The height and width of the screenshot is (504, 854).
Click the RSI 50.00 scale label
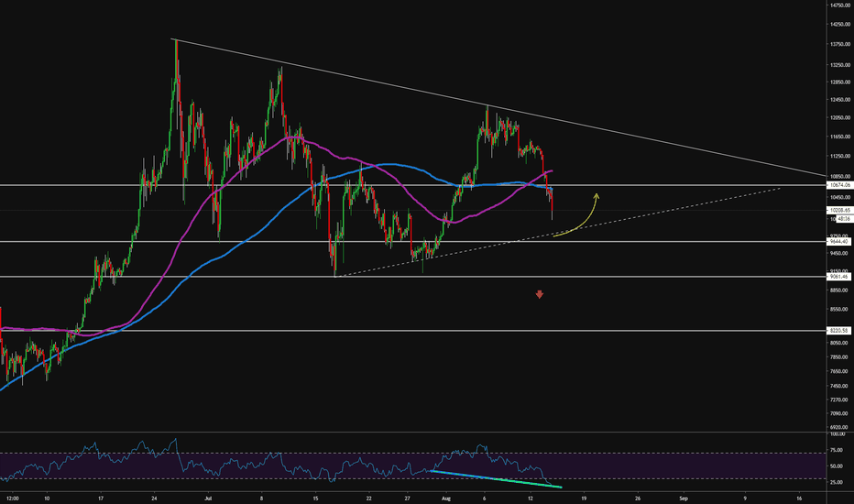837,466
